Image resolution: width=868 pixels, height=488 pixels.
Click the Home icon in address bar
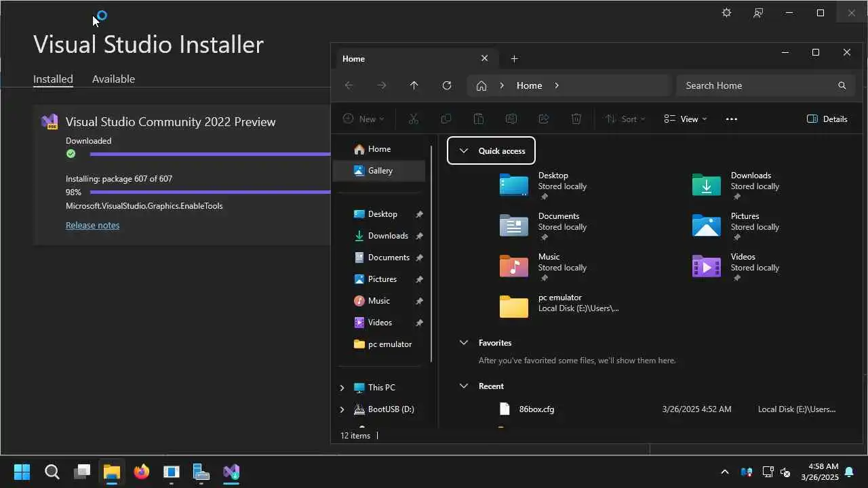[x=481, y=85]
